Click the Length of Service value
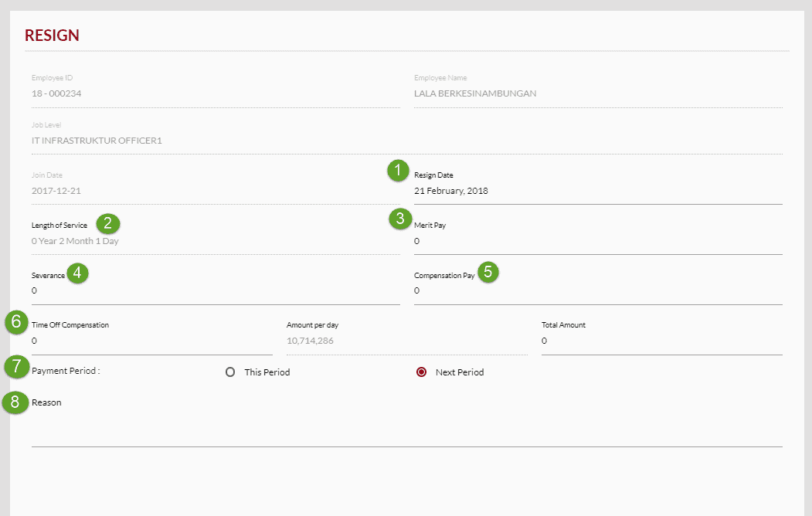The width and height of the screenshot is (812, 516). (76, 241)
